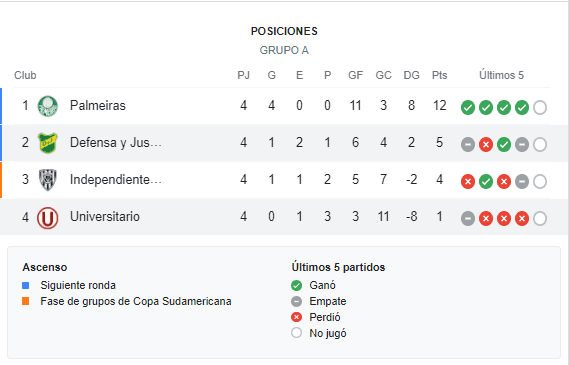Click blue Siguiente ronda legend swatch
Viewport: 569px width, 365px height.
25,286
